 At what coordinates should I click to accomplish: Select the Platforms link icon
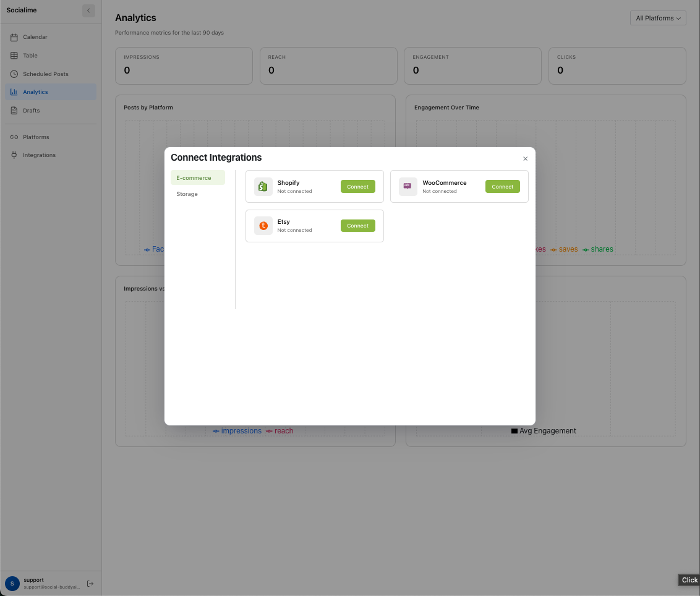click(x=13, y=137)
